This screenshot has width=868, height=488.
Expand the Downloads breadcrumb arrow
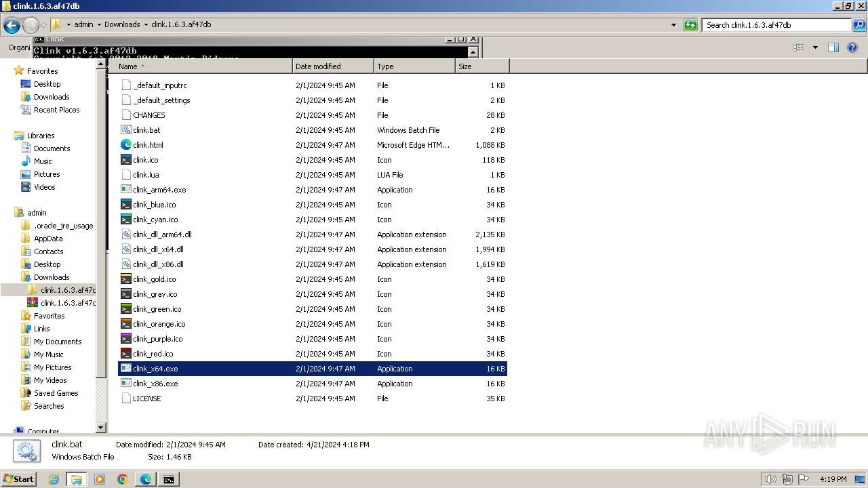point(146,24)
